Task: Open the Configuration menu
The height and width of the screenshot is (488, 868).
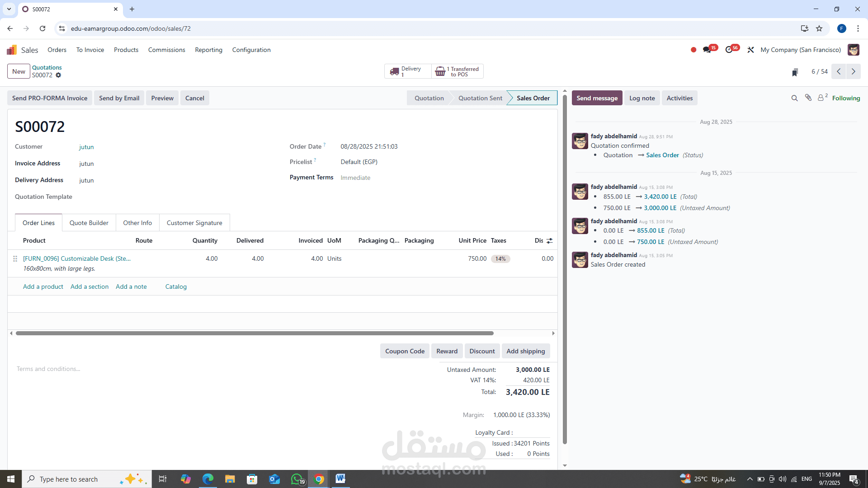Action: click(251, 50)
